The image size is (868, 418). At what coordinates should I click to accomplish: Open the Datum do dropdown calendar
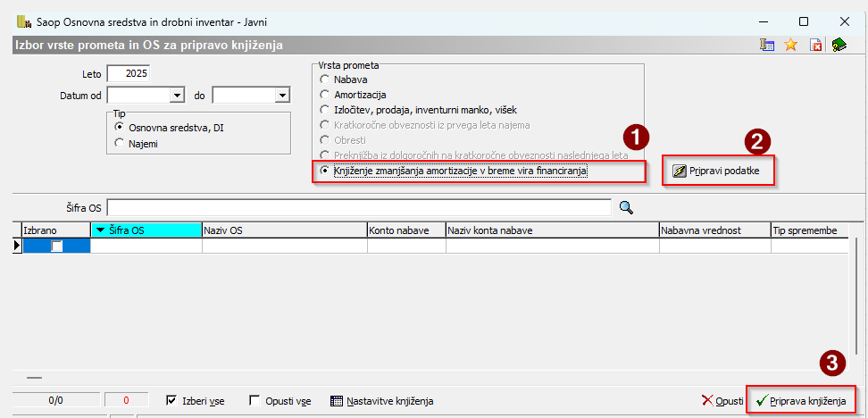pyautogui.click(x=283, y=96)
